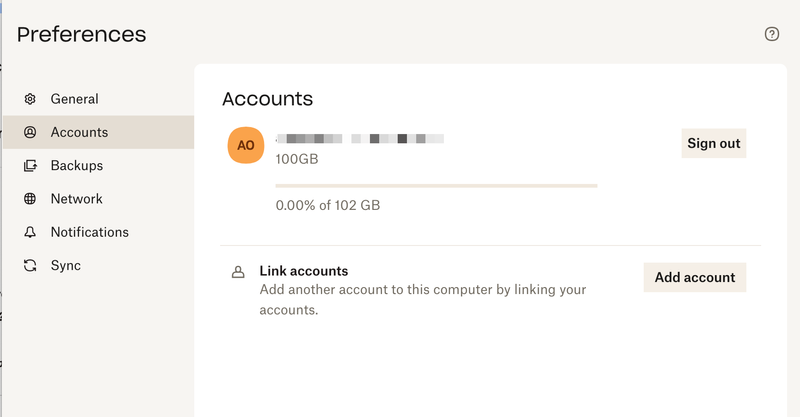Click the Notifications bell icon
The width and height of the screenshot is (800, 417).
pos(30,232)
